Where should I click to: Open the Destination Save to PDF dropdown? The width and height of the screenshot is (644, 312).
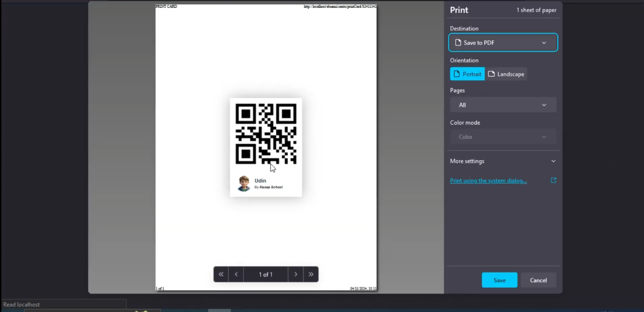point(503,43)
